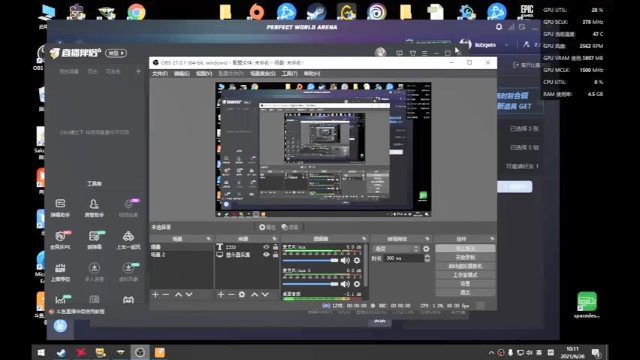Image resolution: width=640 pixels, height=360 pixels.
Task: Remove the selected source with the minus icon
Action: coord(231,294)
